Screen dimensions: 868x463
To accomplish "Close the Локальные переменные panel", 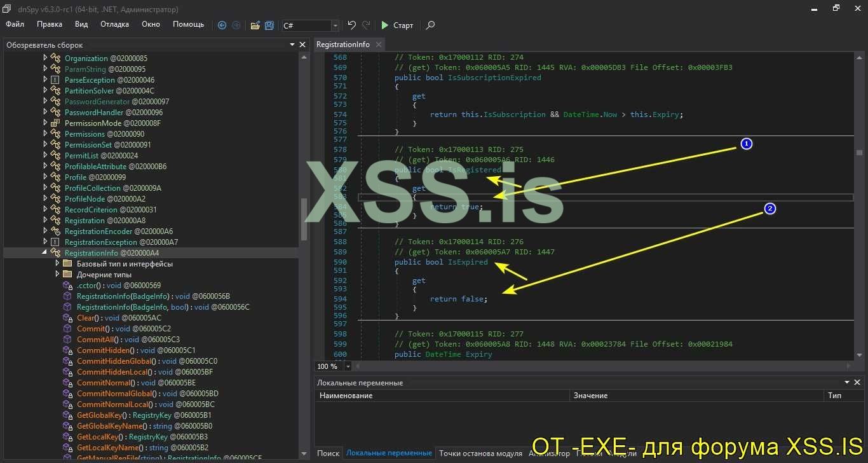I will [857, 382].
